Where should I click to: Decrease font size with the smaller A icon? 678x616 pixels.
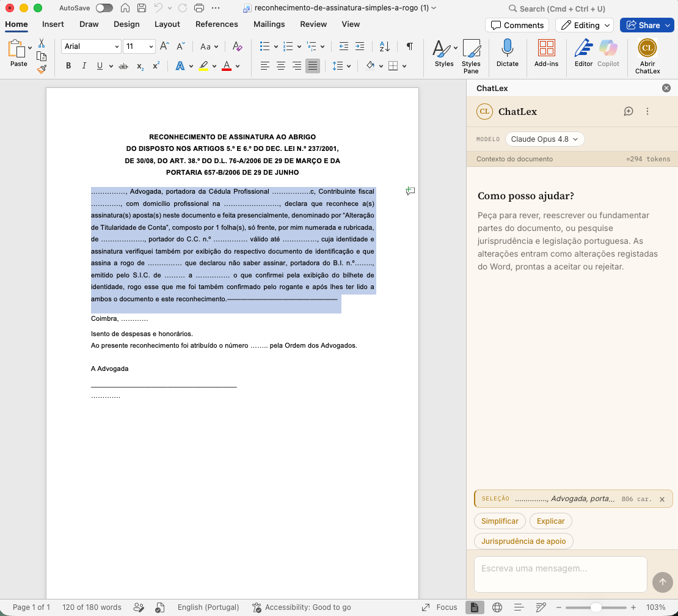click(181, 46)
